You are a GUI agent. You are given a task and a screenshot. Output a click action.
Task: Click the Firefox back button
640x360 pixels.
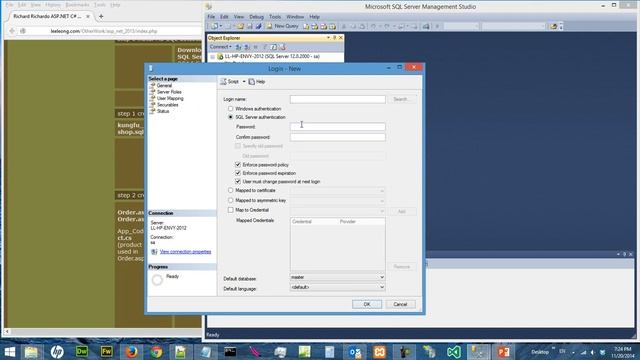[x=12, y=31]
